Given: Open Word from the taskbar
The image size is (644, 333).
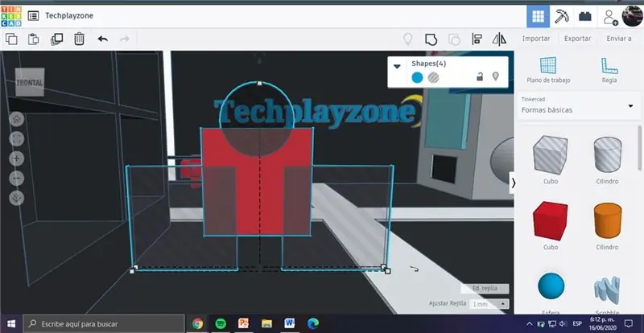Looking at the screenshot, I should [290, 323].
